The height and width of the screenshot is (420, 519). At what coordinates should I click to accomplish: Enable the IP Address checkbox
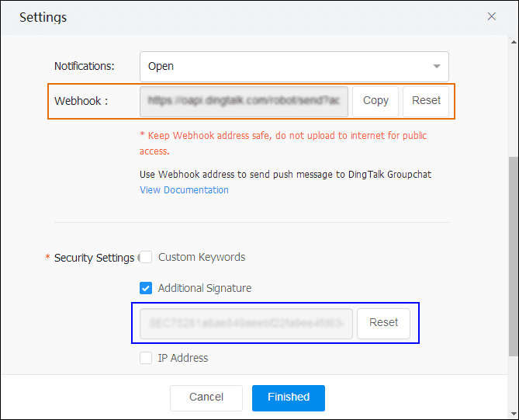(146, 358)
